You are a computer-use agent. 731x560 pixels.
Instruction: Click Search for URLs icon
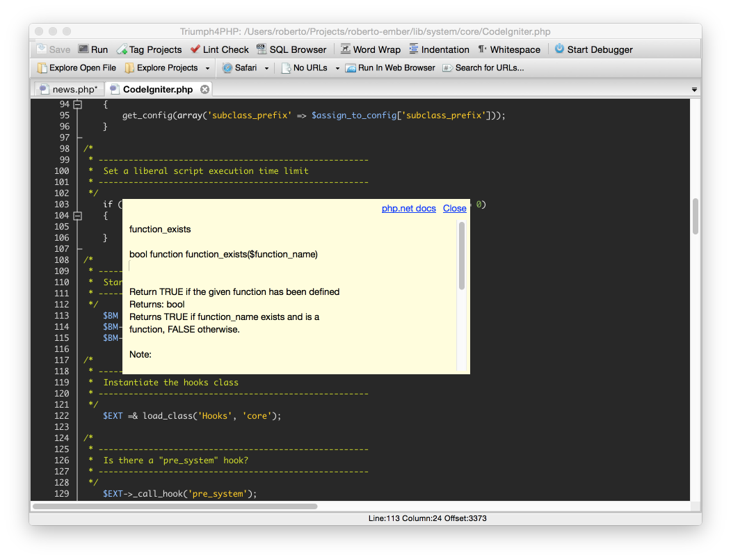click(x=447, y=68)
